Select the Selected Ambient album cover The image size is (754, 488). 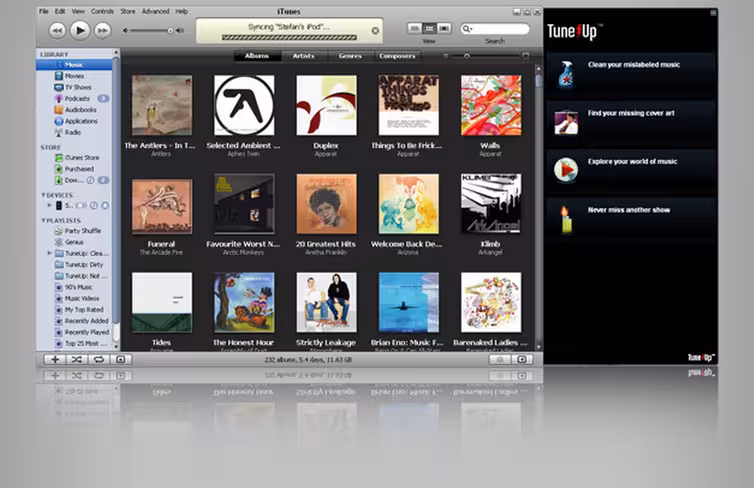click(244, 105)
